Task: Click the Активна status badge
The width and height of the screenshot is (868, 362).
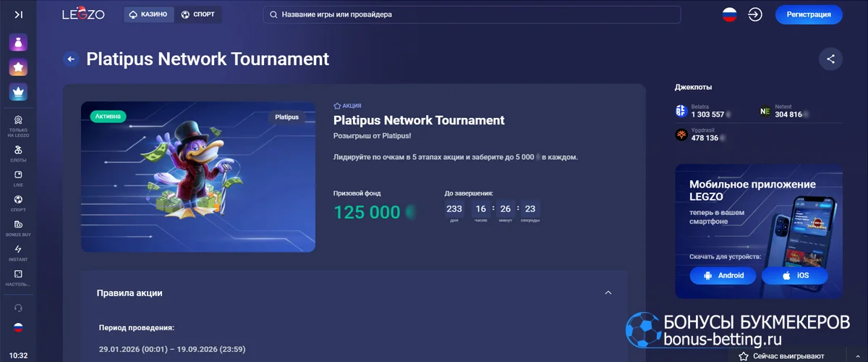Action: (x=109, y=116)
